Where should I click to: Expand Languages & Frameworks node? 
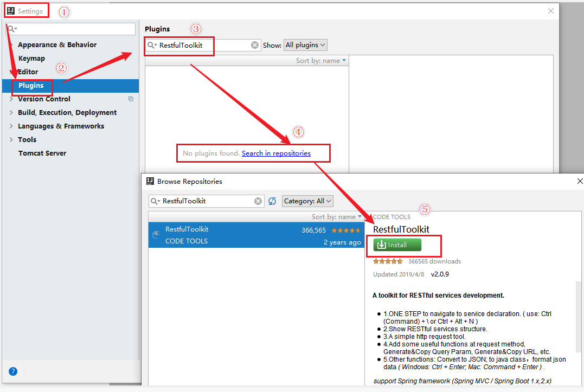[11, 126]
